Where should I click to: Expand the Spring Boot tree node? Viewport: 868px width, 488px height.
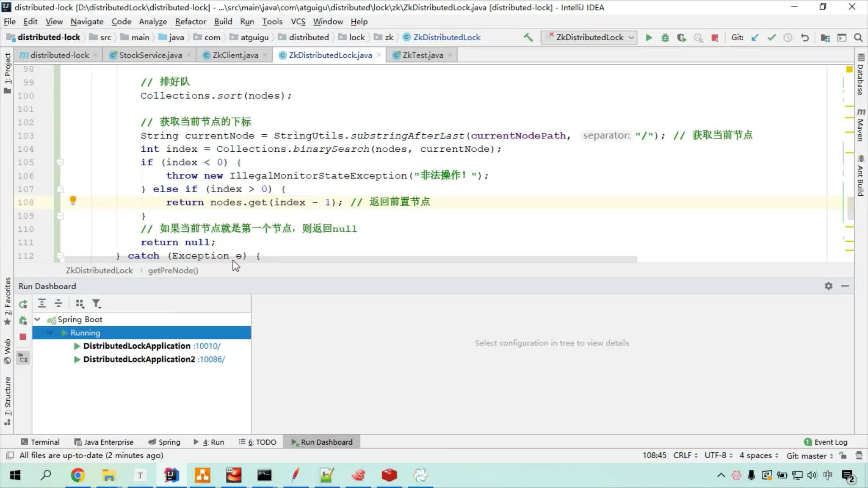coord(36,319)
